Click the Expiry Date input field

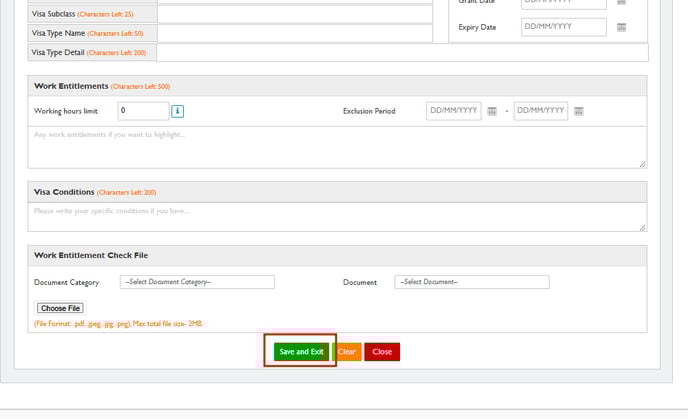point(564,27)
